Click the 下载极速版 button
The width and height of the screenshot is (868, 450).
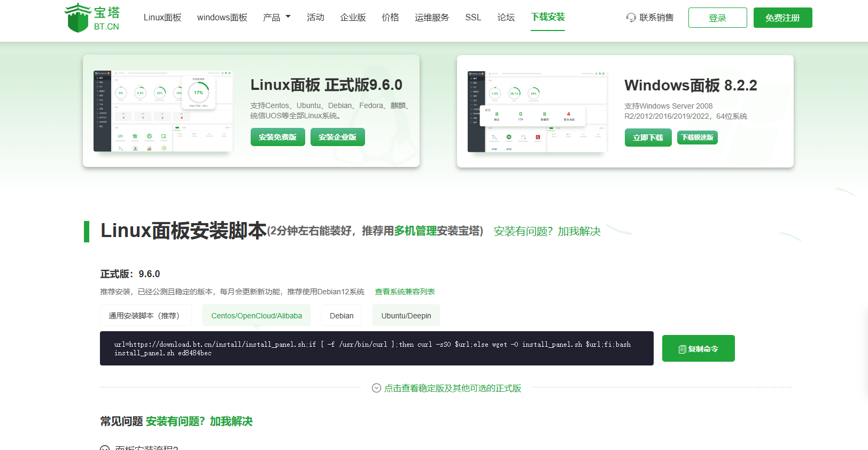(x=697, y=138)
